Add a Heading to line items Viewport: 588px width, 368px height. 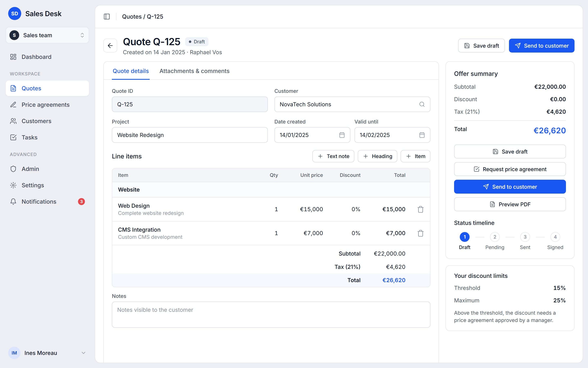click(377, 156)
